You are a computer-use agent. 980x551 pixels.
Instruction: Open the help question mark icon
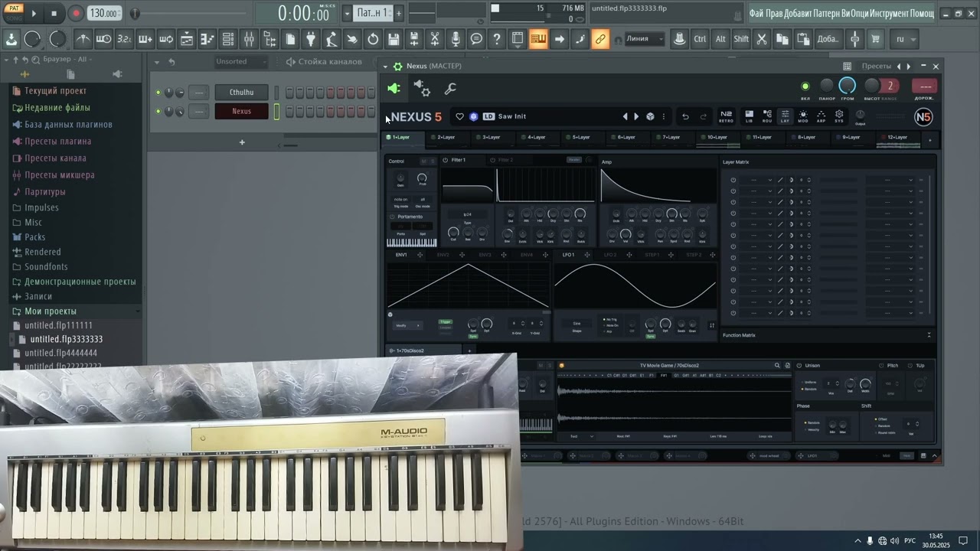point(497,39)
